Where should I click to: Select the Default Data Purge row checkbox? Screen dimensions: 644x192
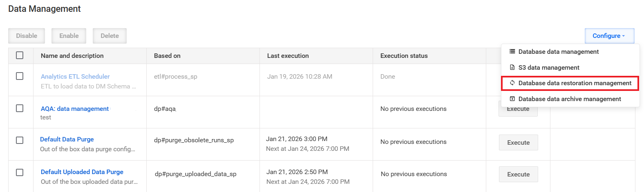(20, 140)
